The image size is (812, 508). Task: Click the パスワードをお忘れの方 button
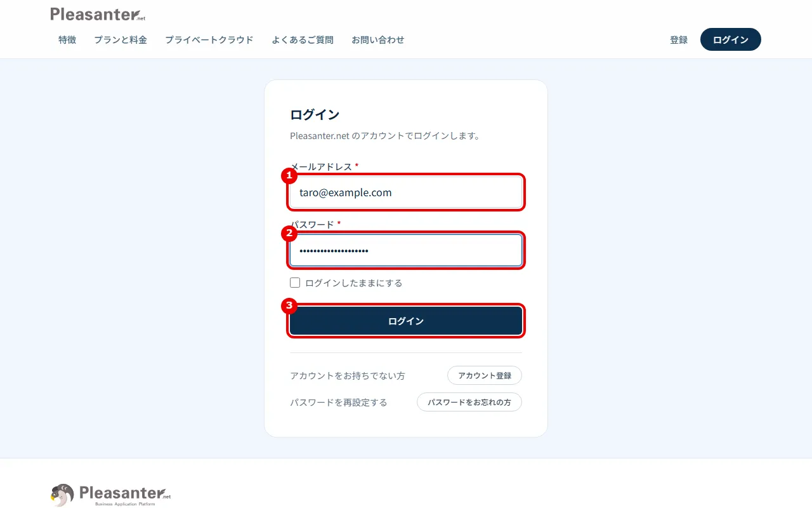pyautogui.click(x=469, y=402)
